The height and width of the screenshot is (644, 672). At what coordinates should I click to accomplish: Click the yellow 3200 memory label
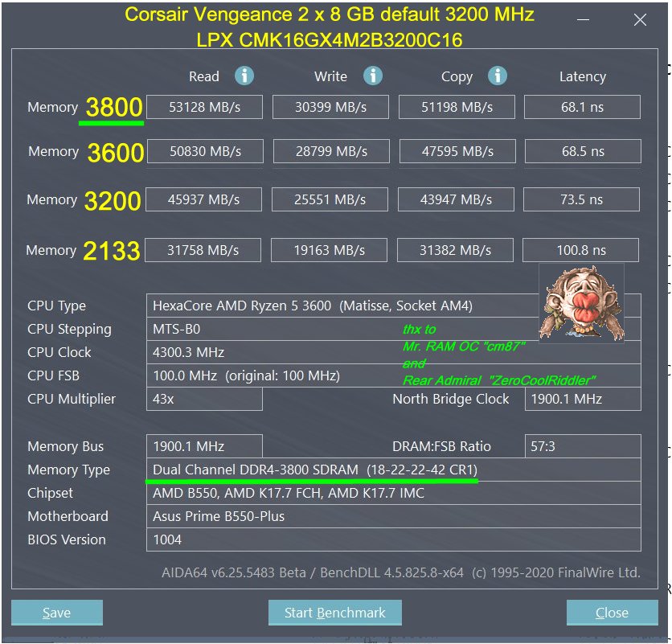pos(113,200)
